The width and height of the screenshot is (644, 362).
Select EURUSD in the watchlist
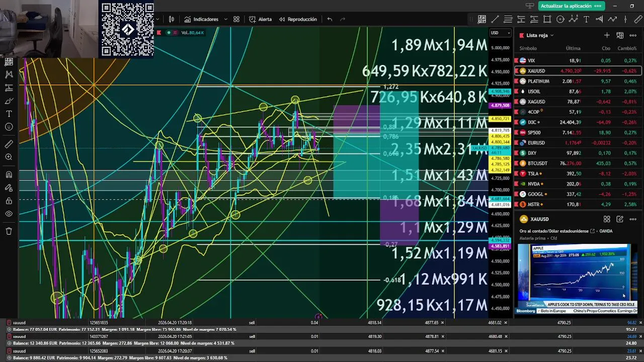click(x=578, y=143)
